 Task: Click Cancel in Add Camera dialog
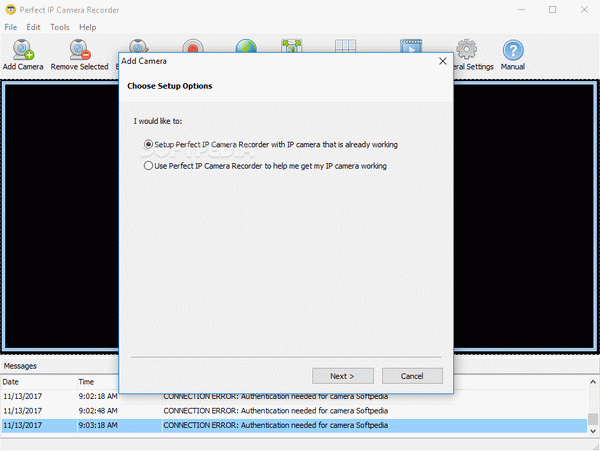coord(412,376)
